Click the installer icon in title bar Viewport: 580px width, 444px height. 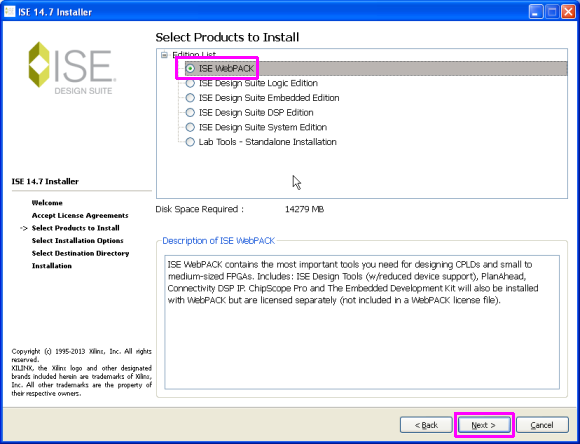coord(9,12)
